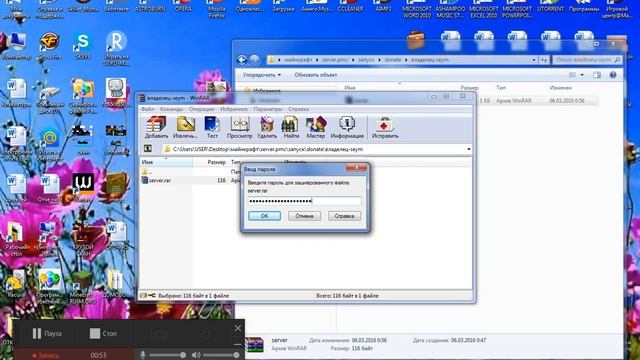Open Explorer help question-mark icon

click(613, 75)
